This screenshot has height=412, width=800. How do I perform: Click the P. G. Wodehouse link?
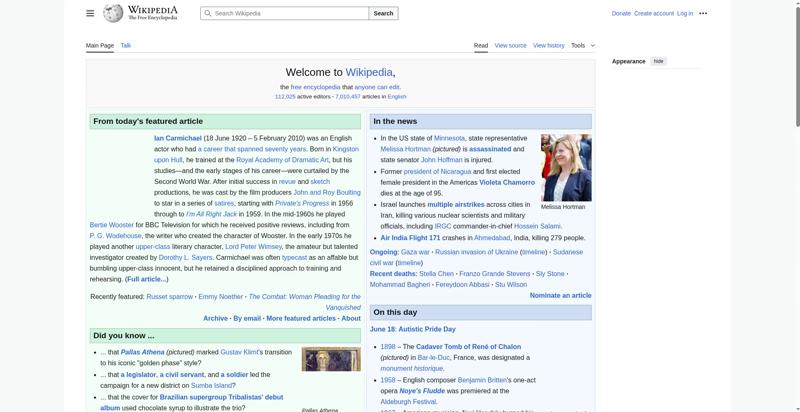[x=115, y=236]
